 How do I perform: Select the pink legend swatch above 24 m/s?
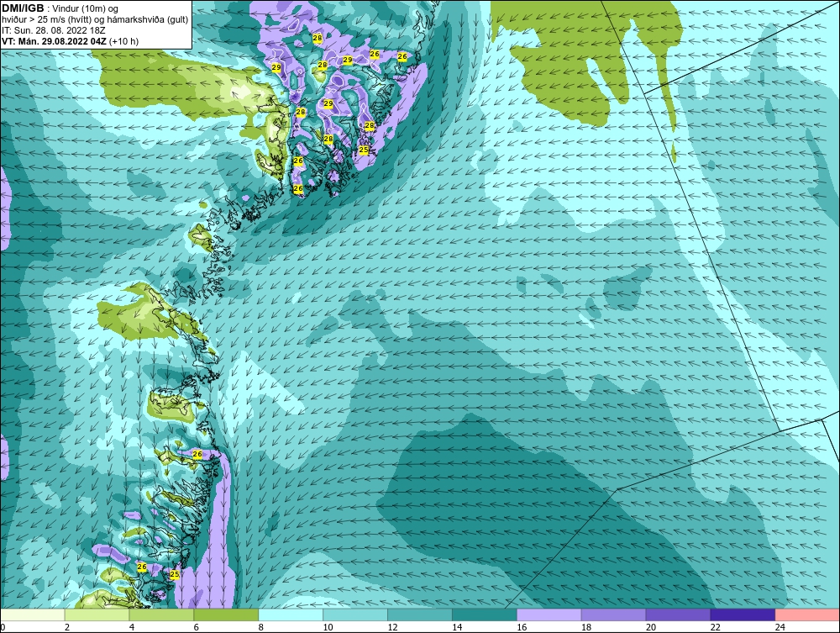(x=807, y=615)
